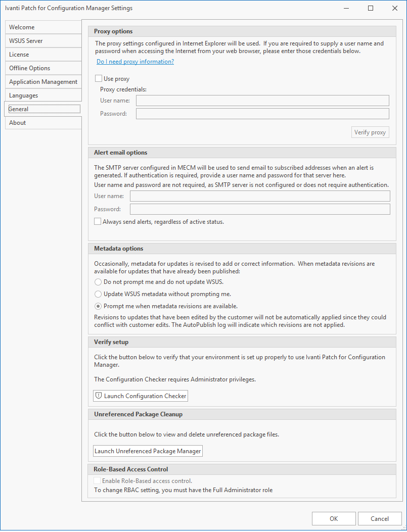This screenshot has height=532, width=407.
Task: Switch to the Languages tab
Action: 43,95
